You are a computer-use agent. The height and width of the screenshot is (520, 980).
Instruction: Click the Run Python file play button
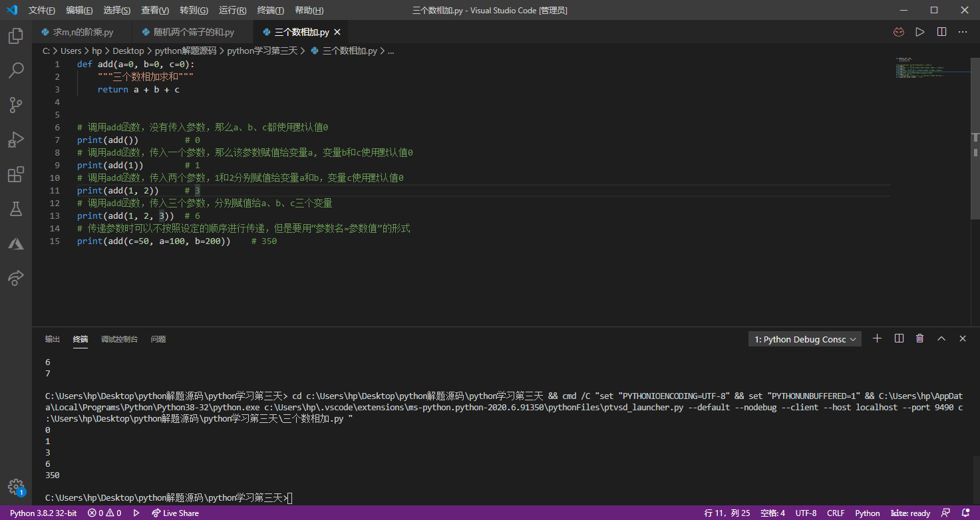(x=920, y=32)
